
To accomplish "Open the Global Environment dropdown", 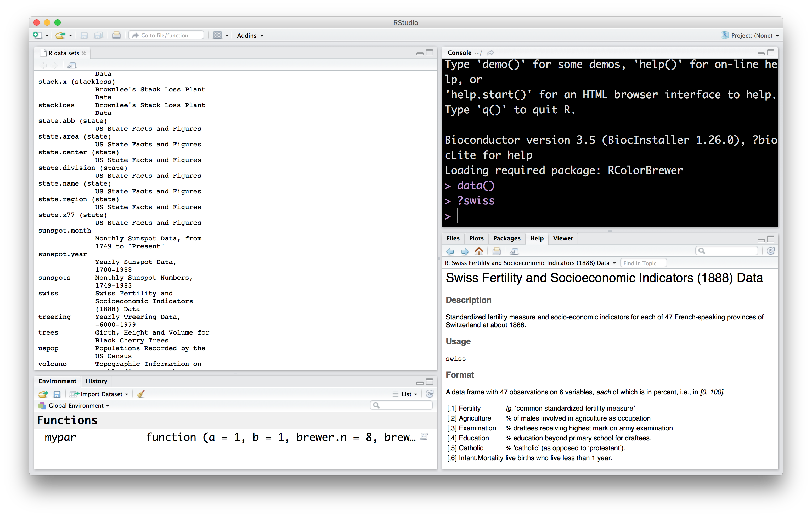I will pyautogui.click(x=74, y=406).
